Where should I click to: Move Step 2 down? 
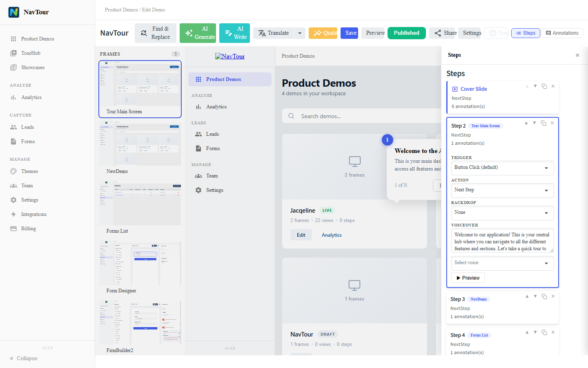[x=535, y=123]
